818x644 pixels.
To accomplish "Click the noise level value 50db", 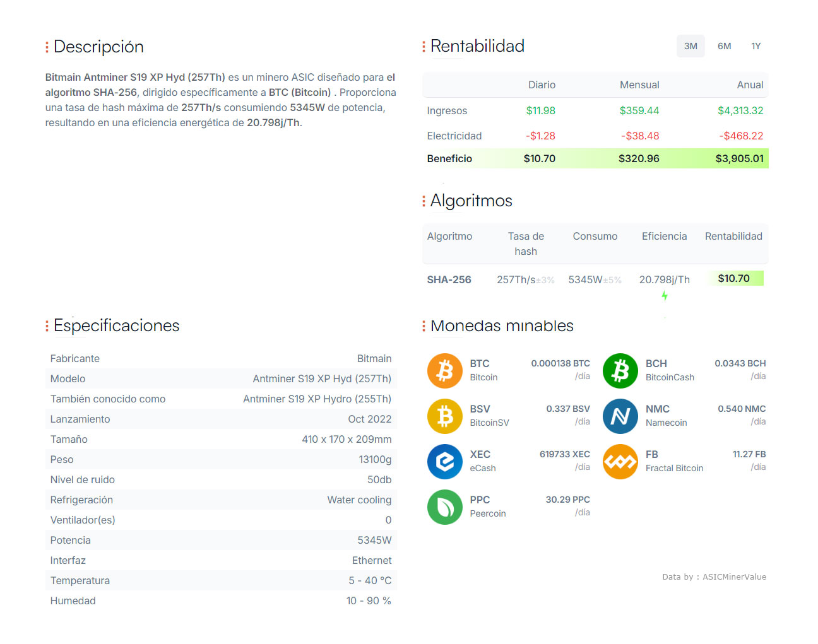I will (x=379, y=479).
